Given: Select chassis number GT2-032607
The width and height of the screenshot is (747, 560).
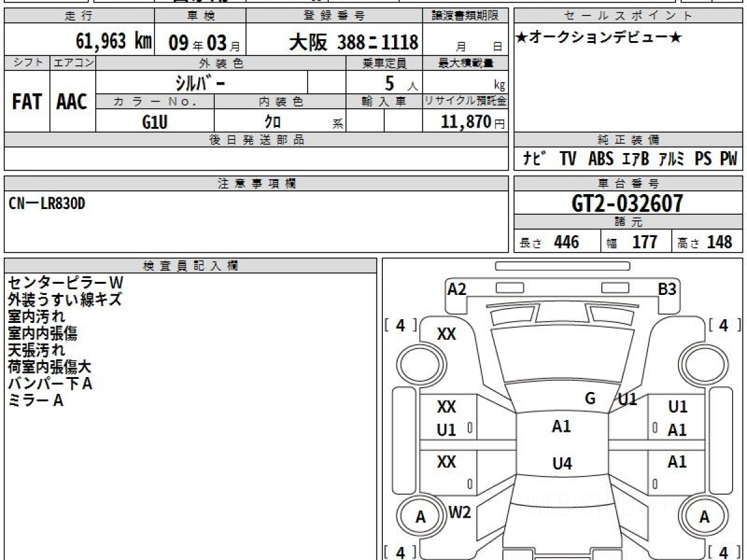Looking at the screenshot, I should (627, 203).
